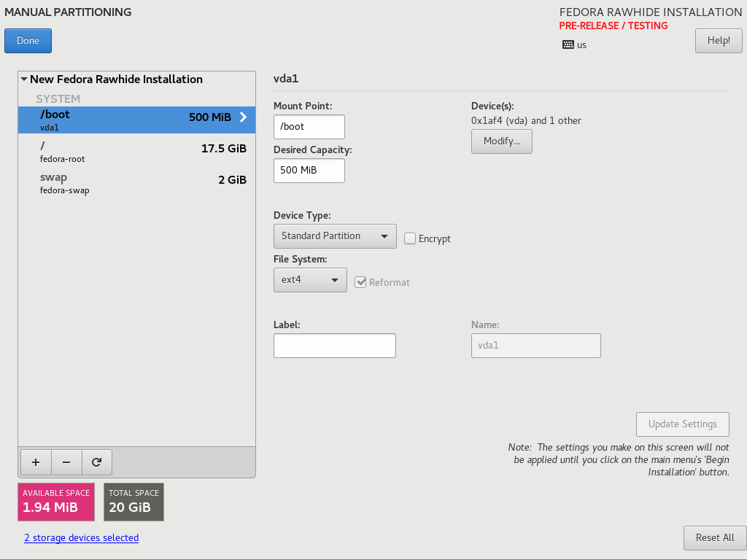Screen dimensions: 747x560
Task: Toggle the Encrypt checkbox
Action: click(x=410, y=238)
